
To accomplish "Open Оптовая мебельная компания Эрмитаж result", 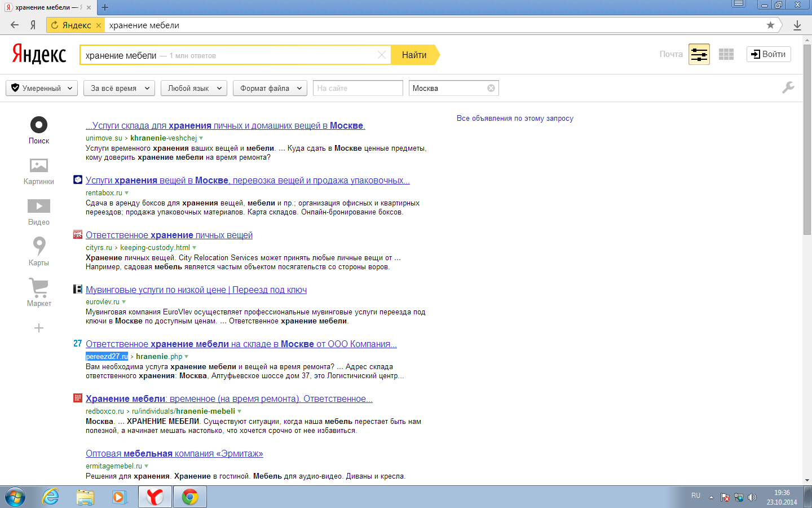I will (174, 453).
